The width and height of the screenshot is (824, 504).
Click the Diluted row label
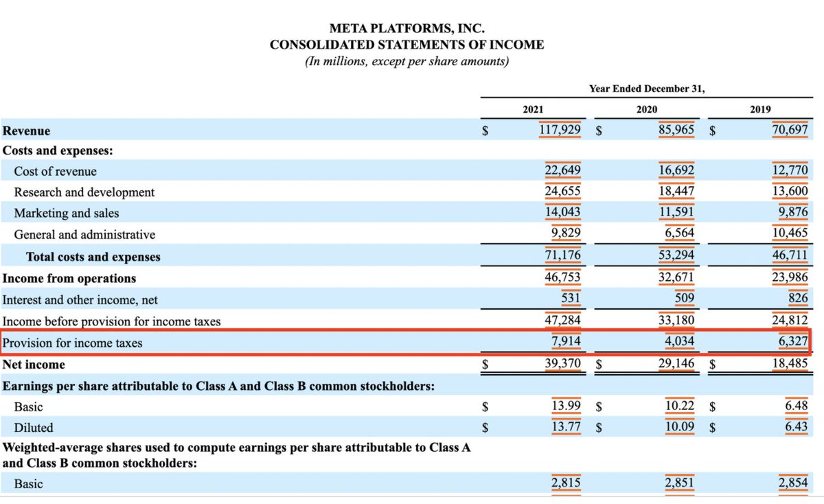(x=34, y=428)
